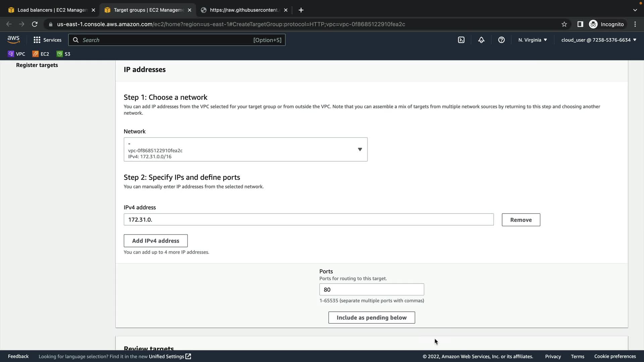Switch to the raw.githubusercontent tab

click(x=244, y=10)
